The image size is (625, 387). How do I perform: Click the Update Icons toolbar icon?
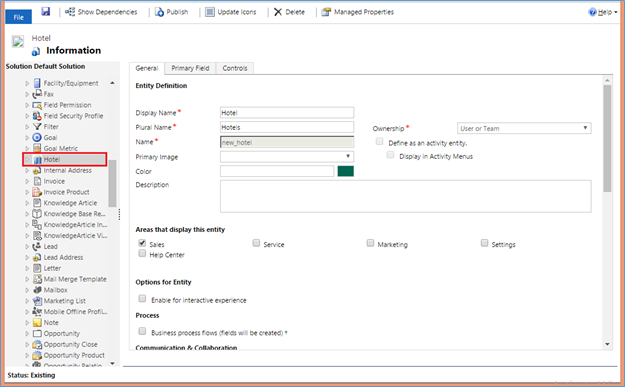pyautogui.click(x=210, y=12)
